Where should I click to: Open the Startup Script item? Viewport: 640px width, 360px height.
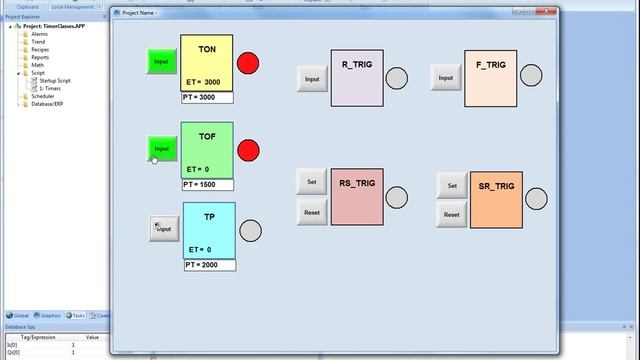(55, 80)
